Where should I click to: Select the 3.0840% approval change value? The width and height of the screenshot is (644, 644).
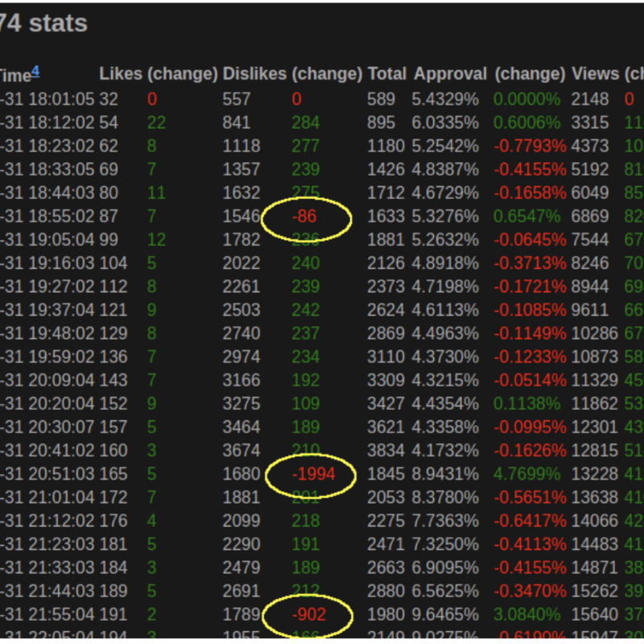coord(526,616)
